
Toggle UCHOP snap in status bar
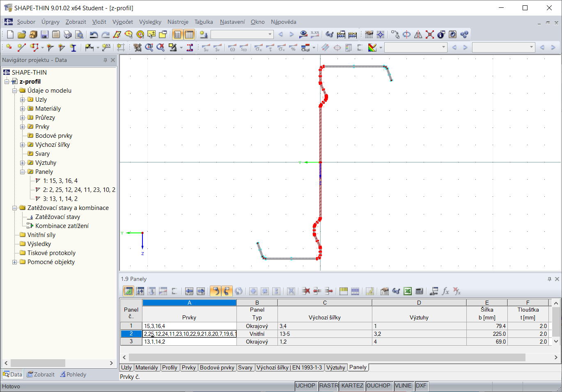coord(305,386)
